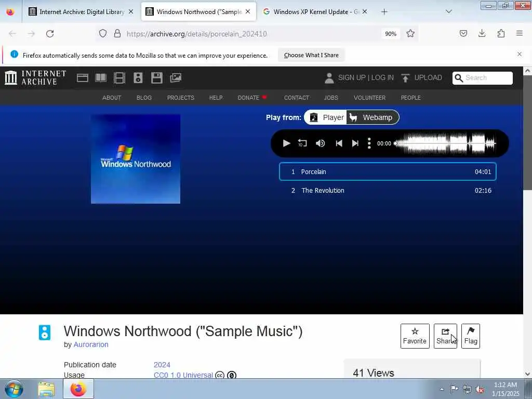Click the tracking protection shield icon
The width and height of the screenshot is (532, 399).
click(103, 33)
